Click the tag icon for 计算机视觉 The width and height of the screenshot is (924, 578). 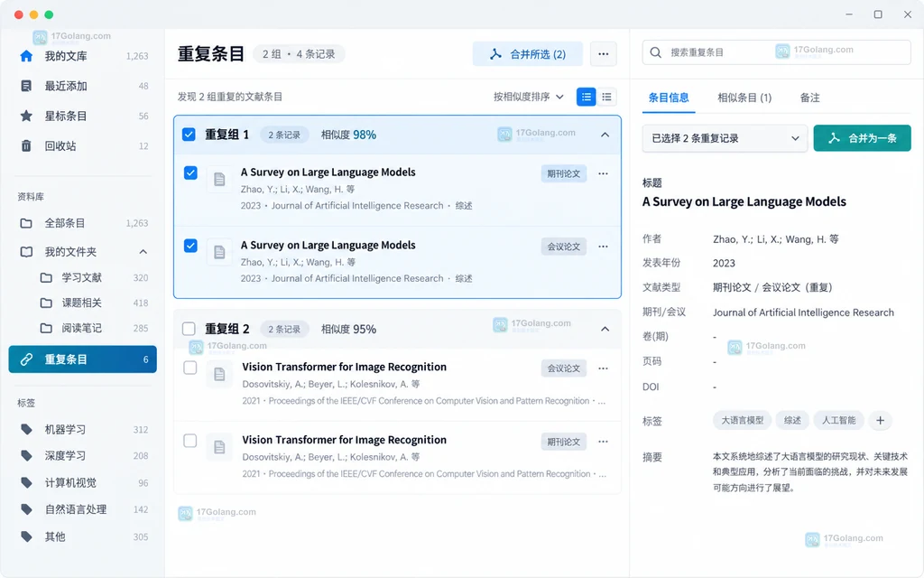coord(26,482)
